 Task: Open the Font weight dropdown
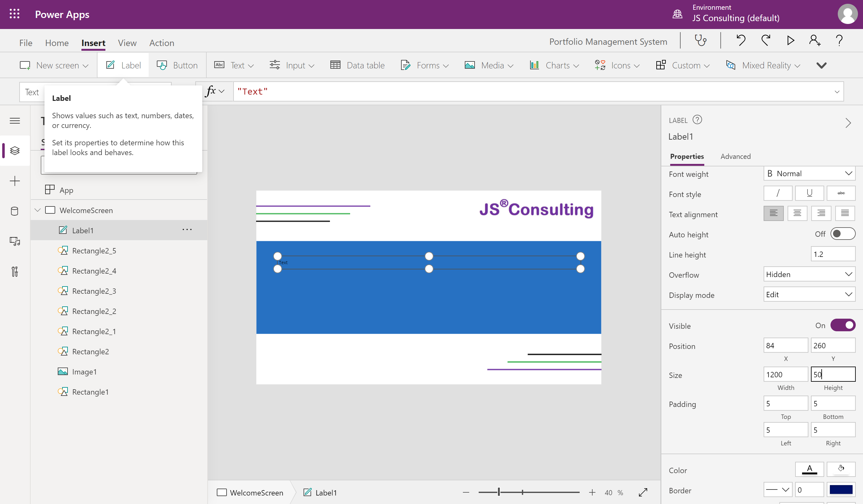809,173
